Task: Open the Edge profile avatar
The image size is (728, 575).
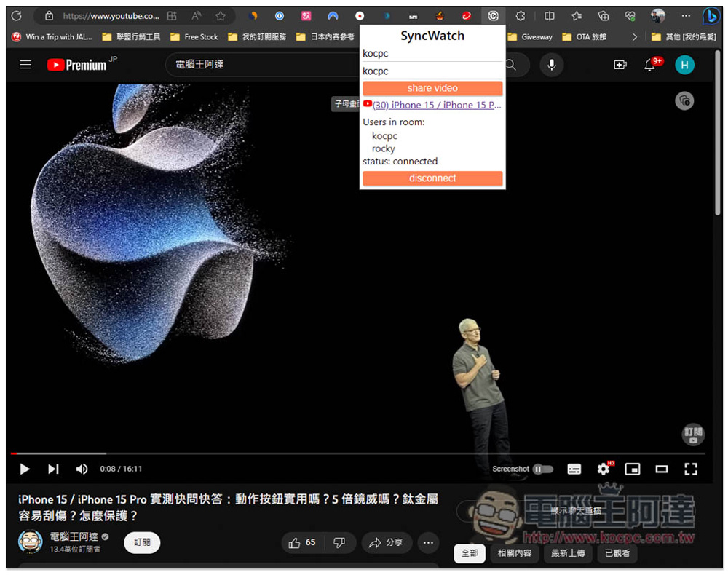Action: pos(658,16)
